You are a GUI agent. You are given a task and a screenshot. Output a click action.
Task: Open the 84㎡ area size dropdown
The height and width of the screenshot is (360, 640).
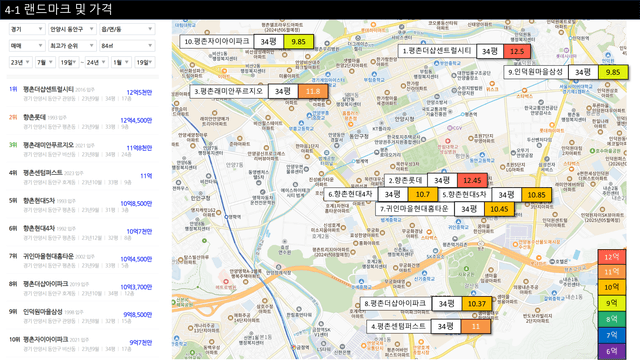point(127,46)
